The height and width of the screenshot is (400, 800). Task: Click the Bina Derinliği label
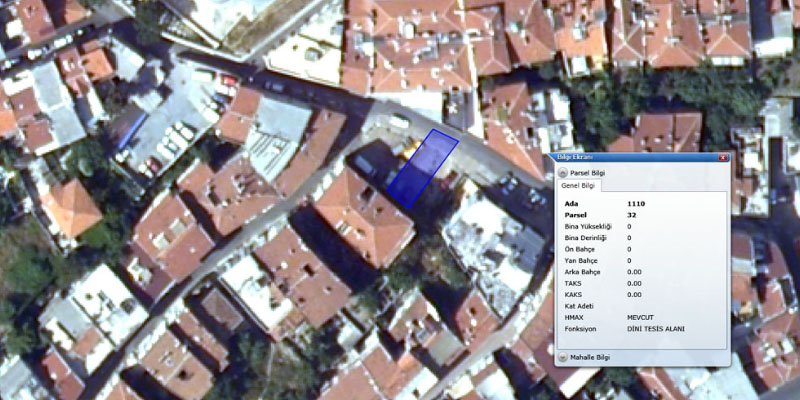pos(586,238)
